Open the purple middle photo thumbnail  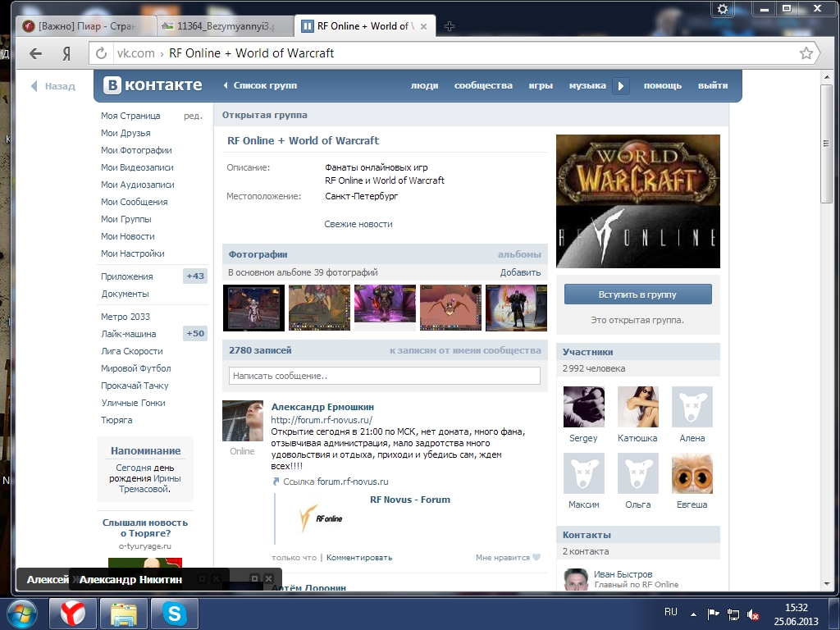coord(385,304)
